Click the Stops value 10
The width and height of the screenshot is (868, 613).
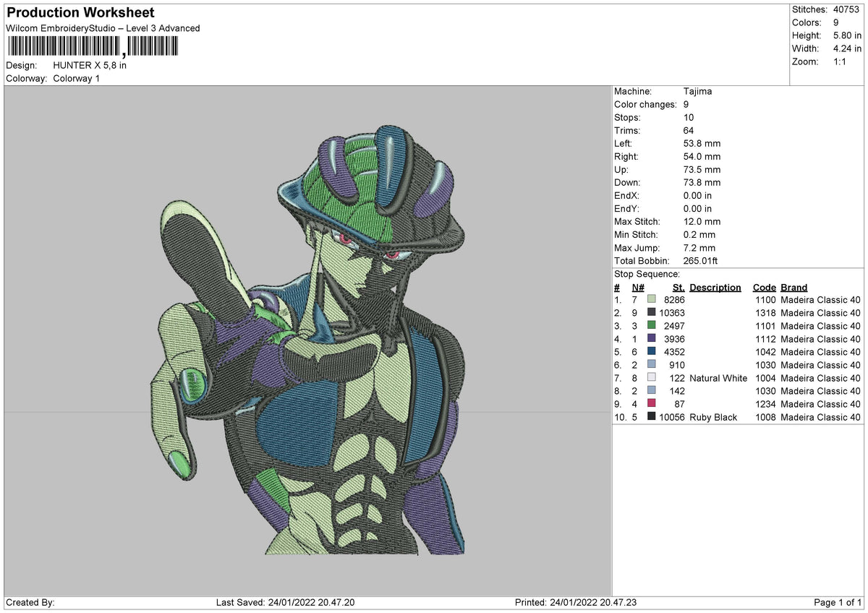point(689,117)
